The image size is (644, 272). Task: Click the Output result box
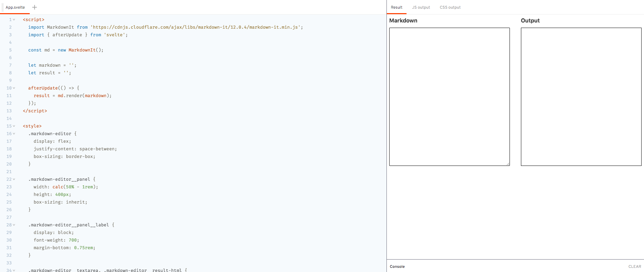pyautogui.click(x=581, y=97)
